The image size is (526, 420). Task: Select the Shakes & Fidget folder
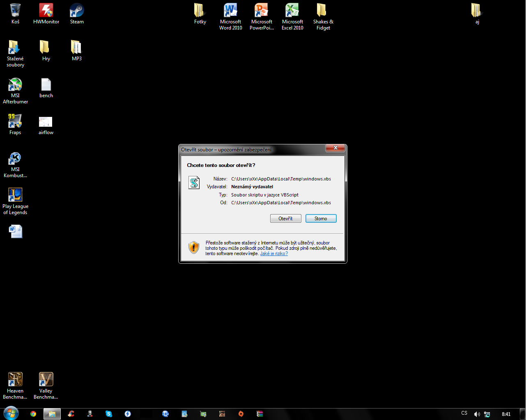323,17
